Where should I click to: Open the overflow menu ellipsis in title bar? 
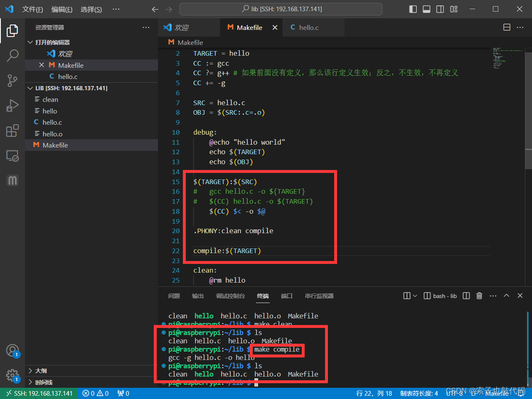(x=116, y=9)
